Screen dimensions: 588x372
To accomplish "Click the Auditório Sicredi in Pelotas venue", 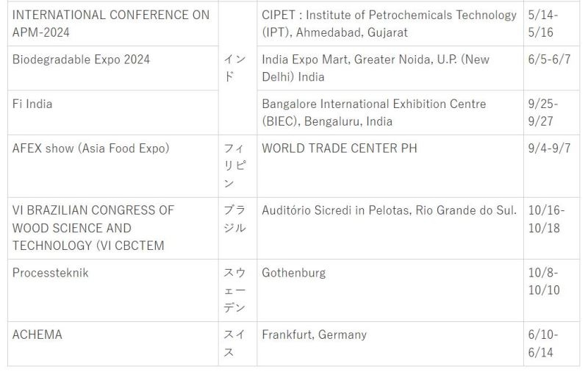I will click(389, 210).
